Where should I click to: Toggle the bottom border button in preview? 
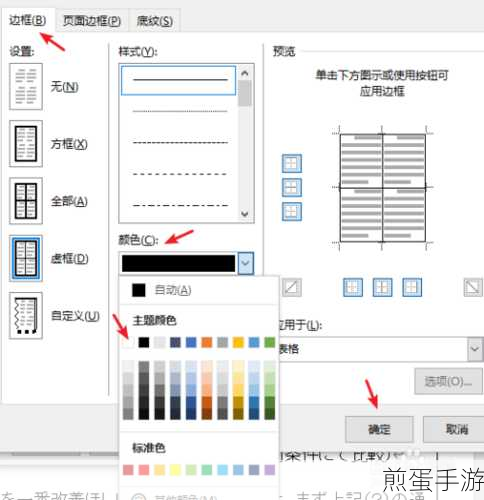point(292,212)
